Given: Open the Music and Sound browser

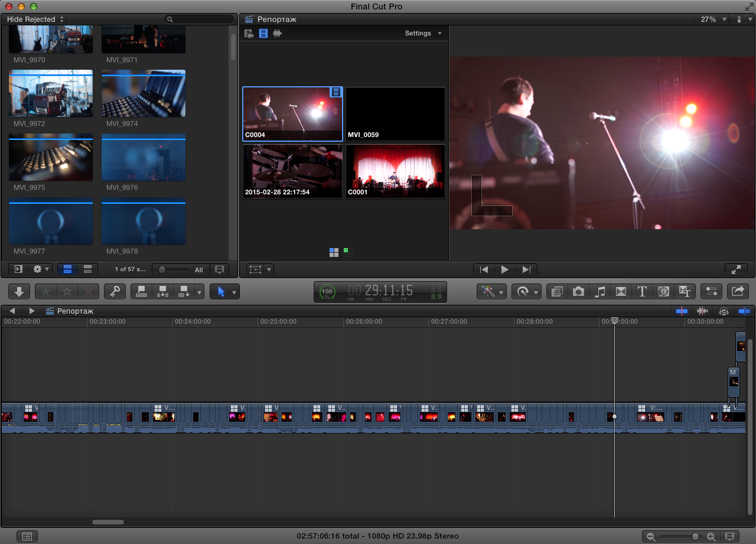Looking at the screenshot, I should point(600,291).
